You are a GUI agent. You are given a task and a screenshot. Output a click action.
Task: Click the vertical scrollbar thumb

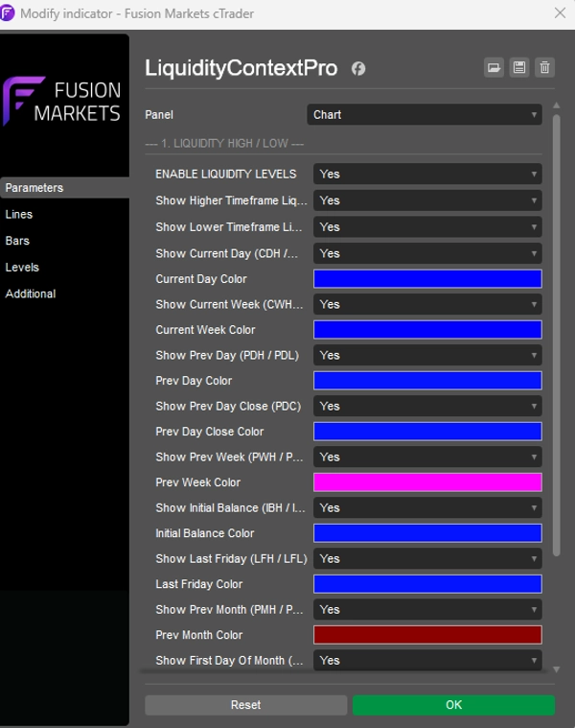click(x=557, y=335)
